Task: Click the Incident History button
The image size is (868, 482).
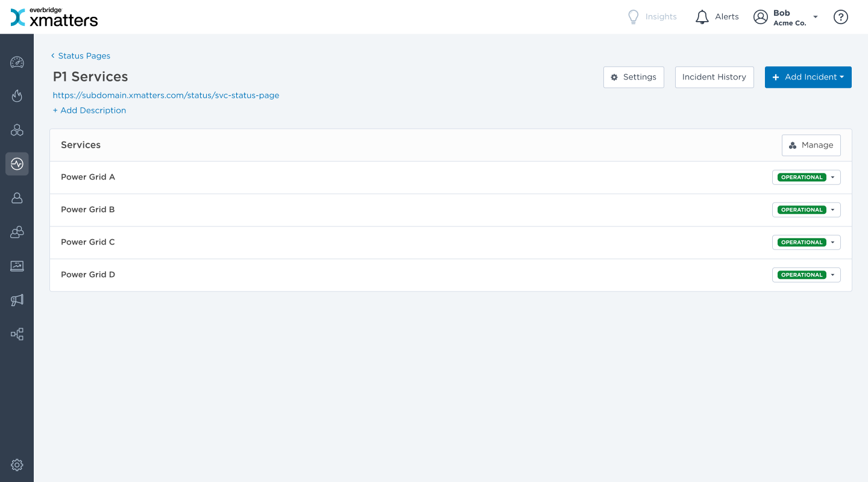Action: (714, 77)
